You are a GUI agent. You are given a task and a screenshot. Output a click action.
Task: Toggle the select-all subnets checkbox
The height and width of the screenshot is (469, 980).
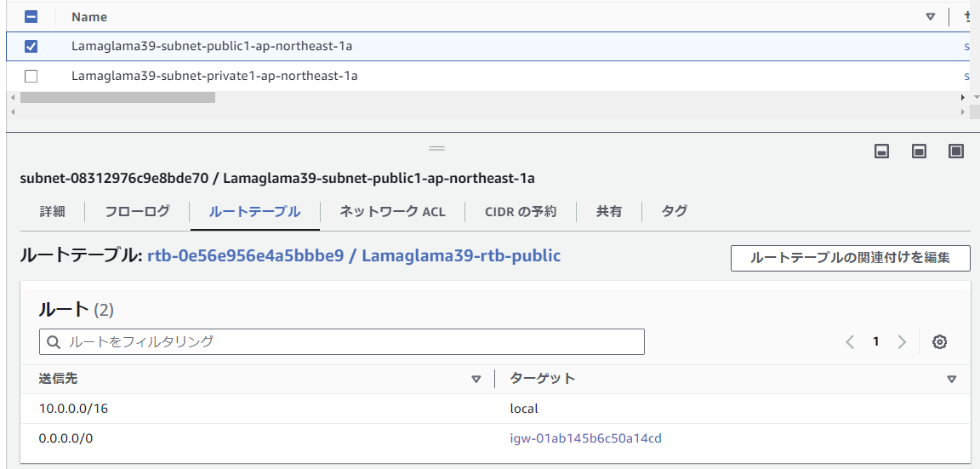pyautogui.click(x=31, y=16)
